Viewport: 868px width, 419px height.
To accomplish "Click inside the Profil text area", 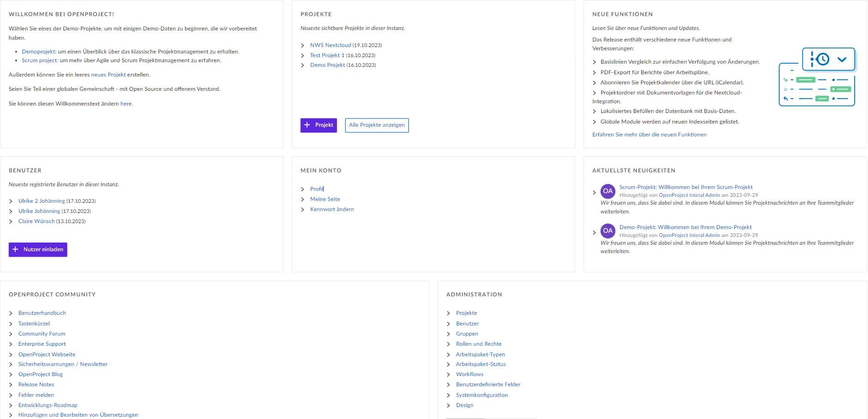I will pyautogui.click(x=317, y=189).
